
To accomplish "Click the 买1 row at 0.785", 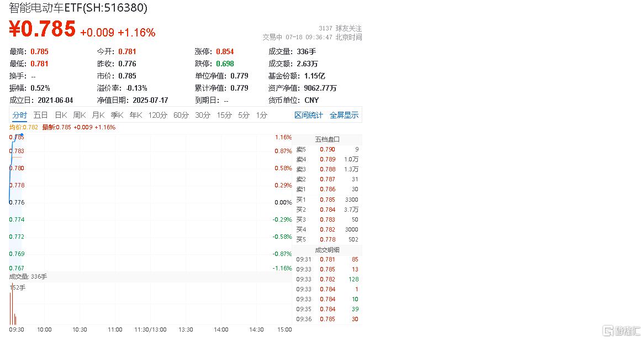I will click(328, 200).
